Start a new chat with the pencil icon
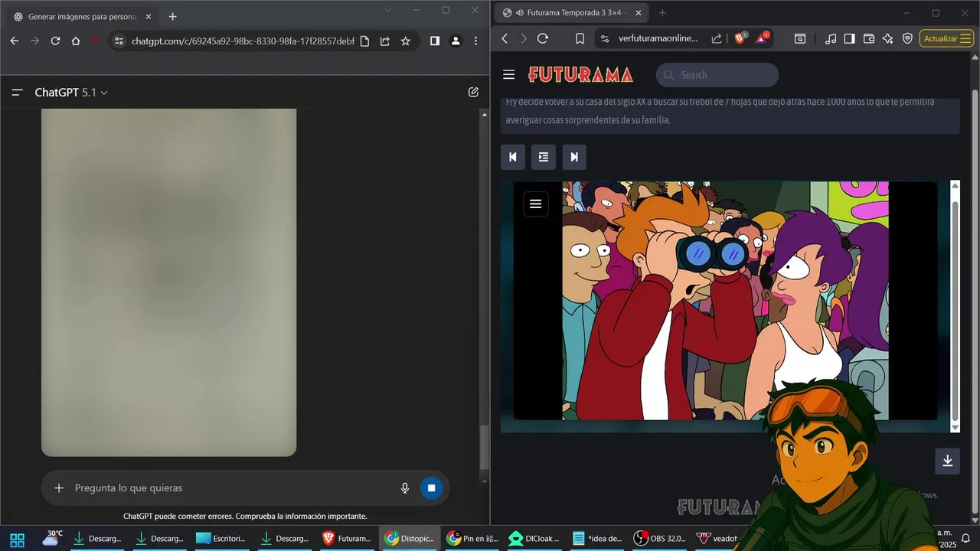The width and height of the screenshot is (980, 551). [x=473, y=93]
